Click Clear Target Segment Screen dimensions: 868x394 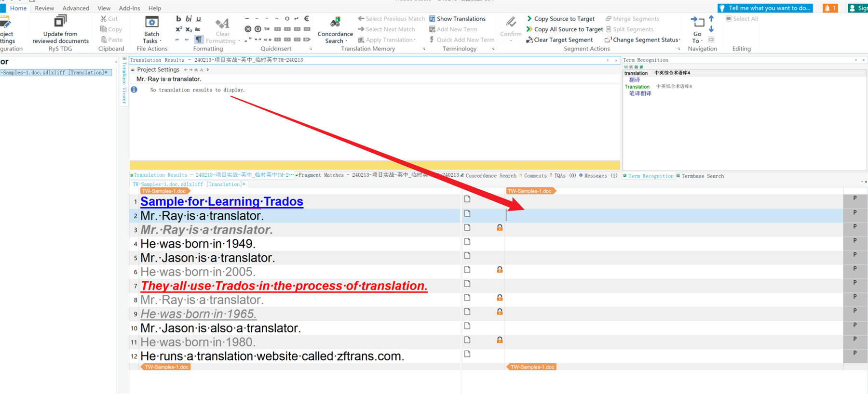(x=559, y=40)
